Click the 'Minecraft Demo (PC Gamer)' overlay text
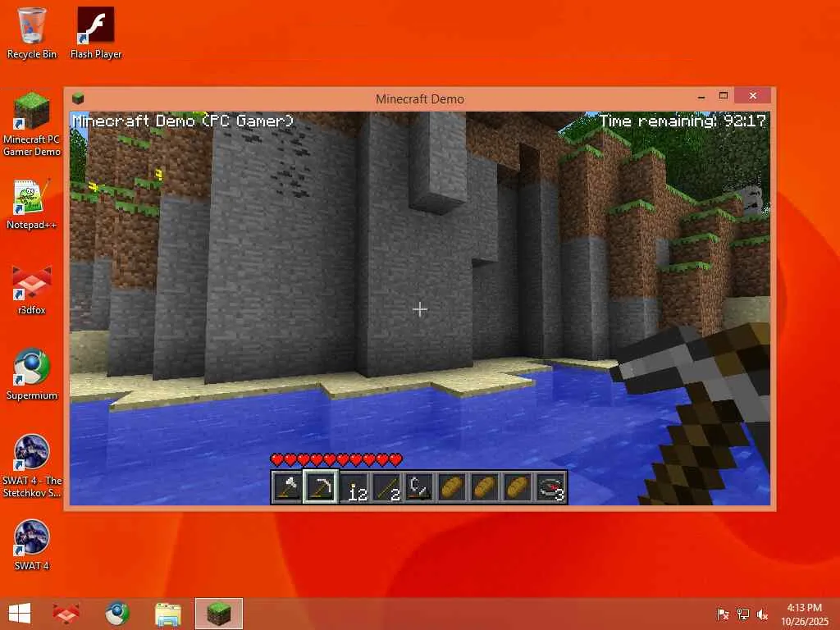This screenshot has width=840, height=630. click(x=183, y=121)
